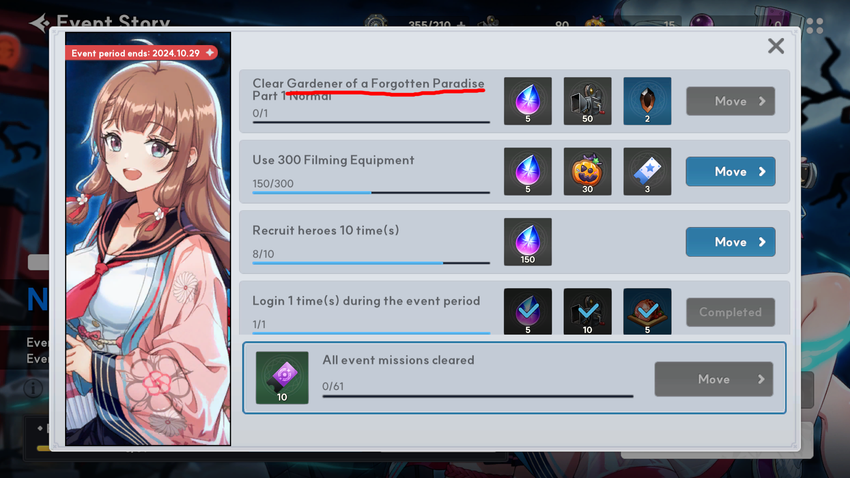
Task: Click the gray Move for Gardener mission
Action: coord(730,101)
